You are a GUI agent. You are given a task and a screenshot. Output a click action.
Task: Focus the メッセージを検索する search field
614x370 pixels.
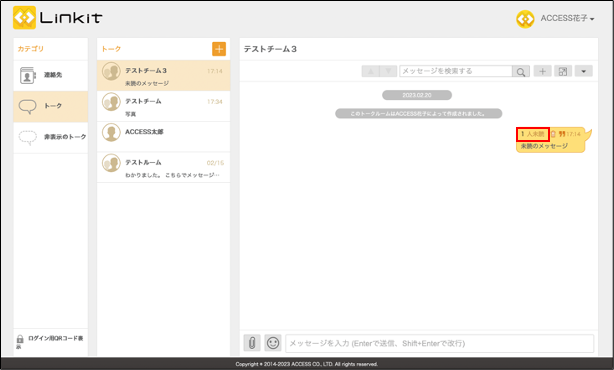(x=456, y=71)
